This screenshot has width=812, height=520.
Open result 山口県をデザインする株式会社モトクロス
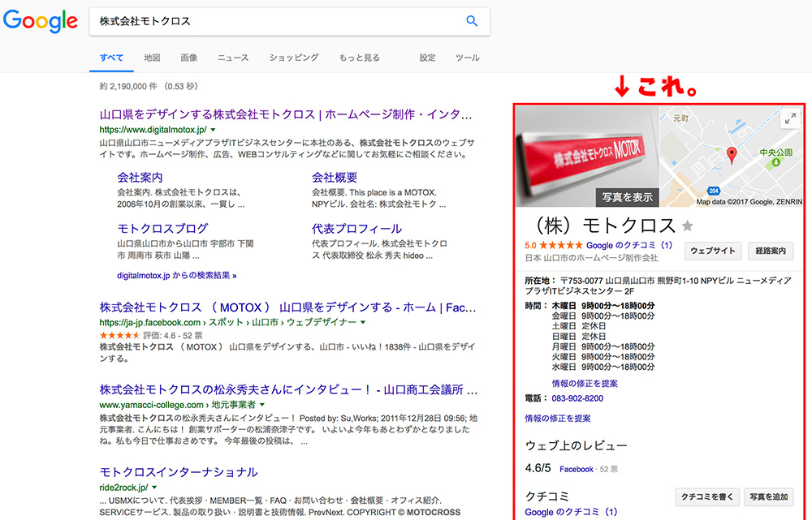coord(285,114)
